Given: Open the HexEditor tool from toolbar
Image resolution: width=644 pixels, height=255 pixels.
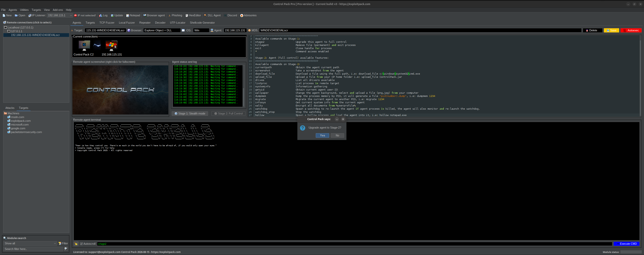Looking at the screenshot, I should [193, 16].
